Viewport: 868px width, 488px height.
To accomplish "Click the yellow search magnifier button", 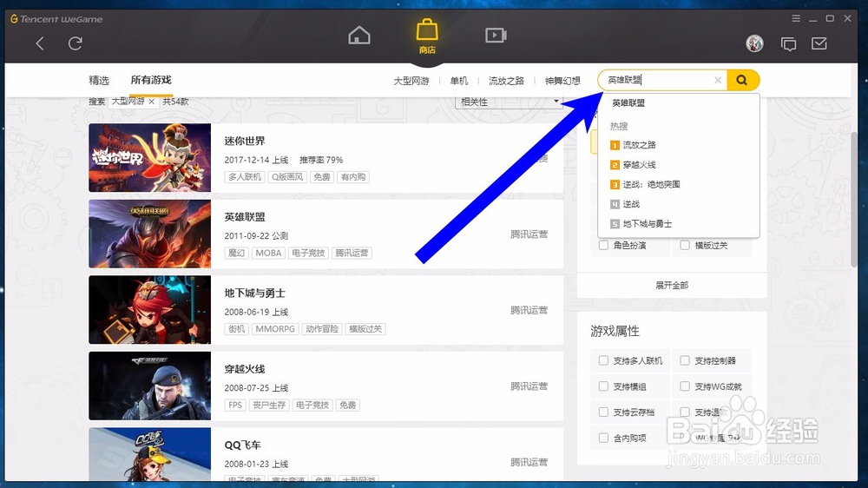I will [x=742, y=80].
